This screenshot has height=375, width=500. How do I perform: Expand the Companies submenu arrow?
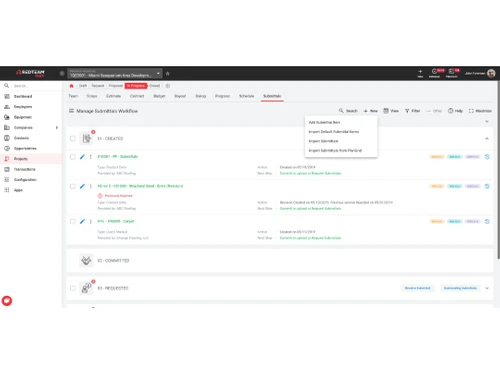pos(57,128)
